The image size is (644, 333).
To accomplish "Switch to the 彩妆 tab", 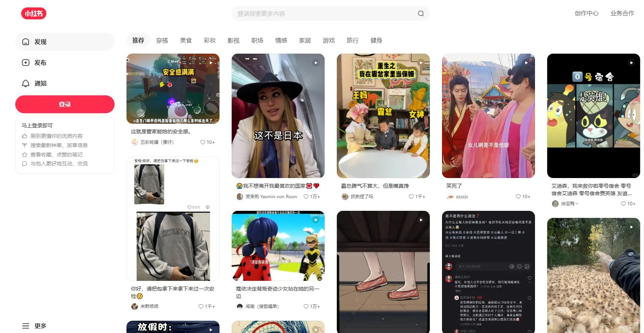I will (x=209, y=40).
